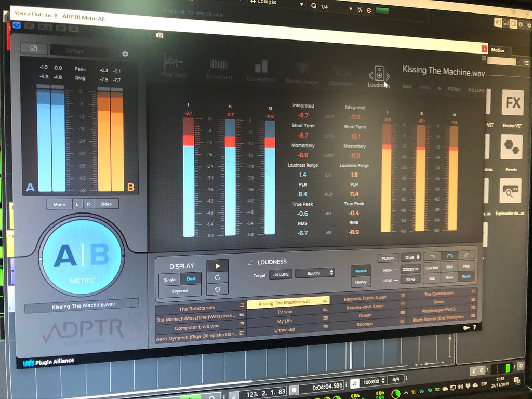Image resolution: width=532 pixels, height=399 pixels.
Task: Toggle Mono monitoring mode
Action: (x=59, y=204)
